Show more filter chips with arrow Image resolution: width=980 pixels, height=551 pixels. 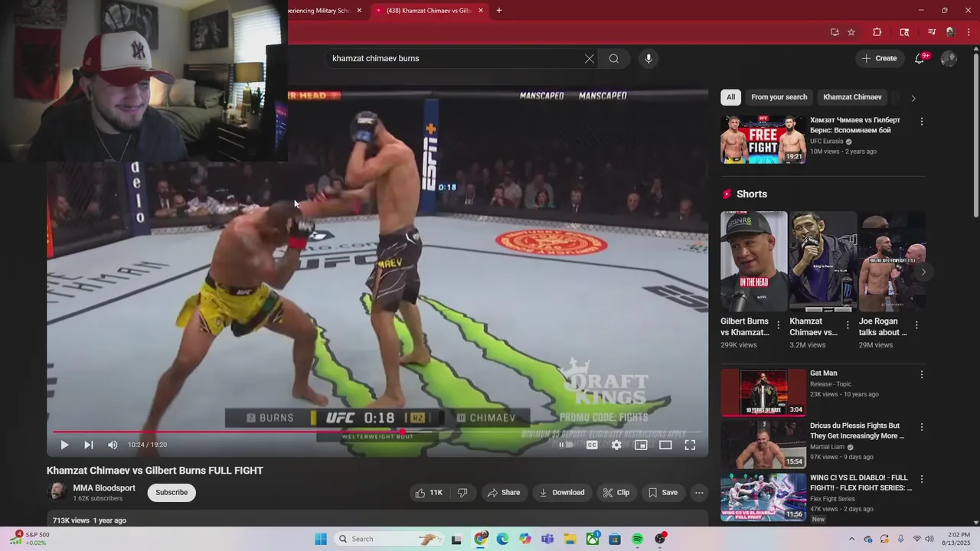point(913,98)
